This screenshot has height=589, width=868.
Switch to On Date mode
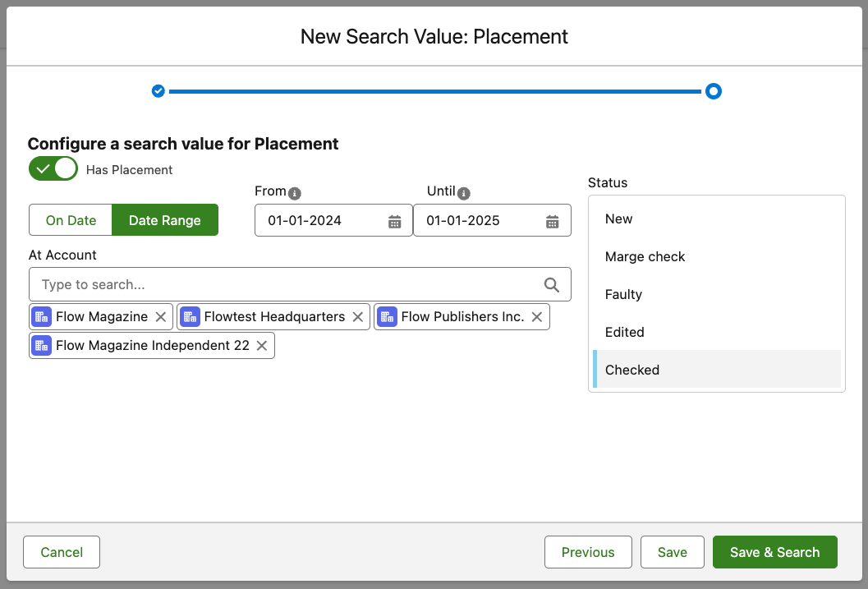click(x=71, y=220)
